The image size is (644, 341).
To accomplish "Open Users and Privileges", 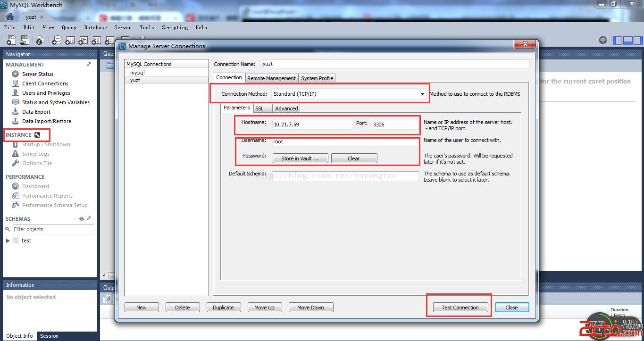I will tap(46, 93).
